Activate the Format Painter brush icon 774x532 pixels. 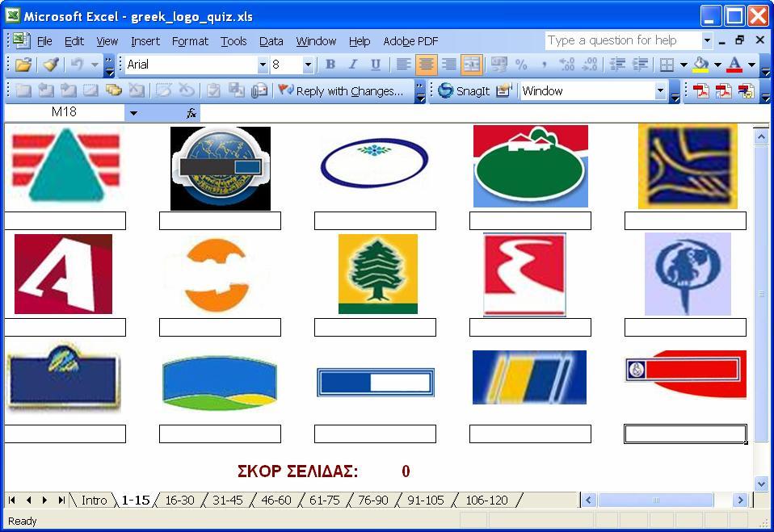click(51, 65)
